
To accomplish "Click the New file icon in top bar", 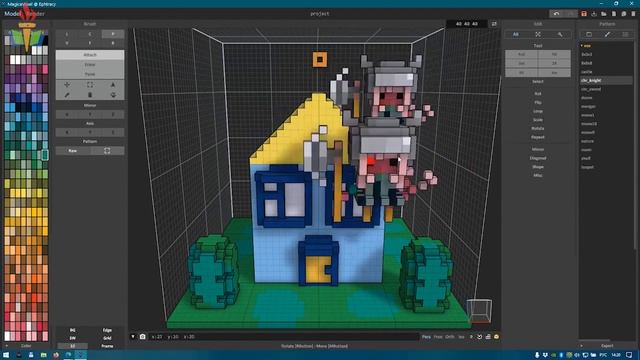I will 613,14.
